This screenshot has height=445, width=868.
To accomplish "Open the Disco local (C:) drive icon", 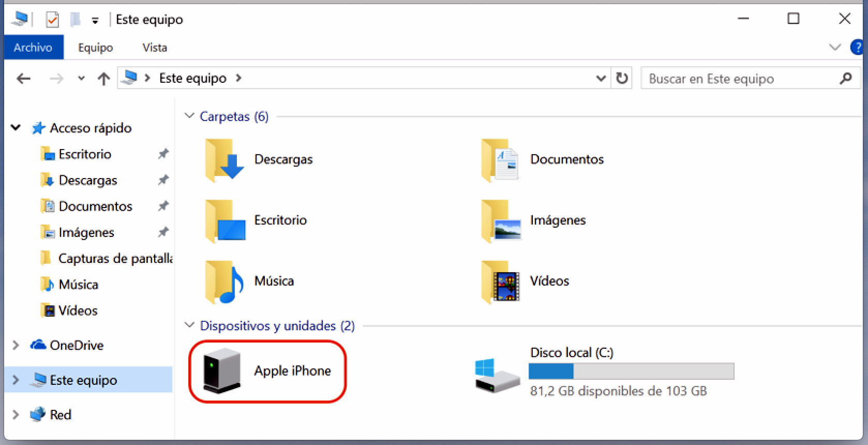I will (497, 376).
